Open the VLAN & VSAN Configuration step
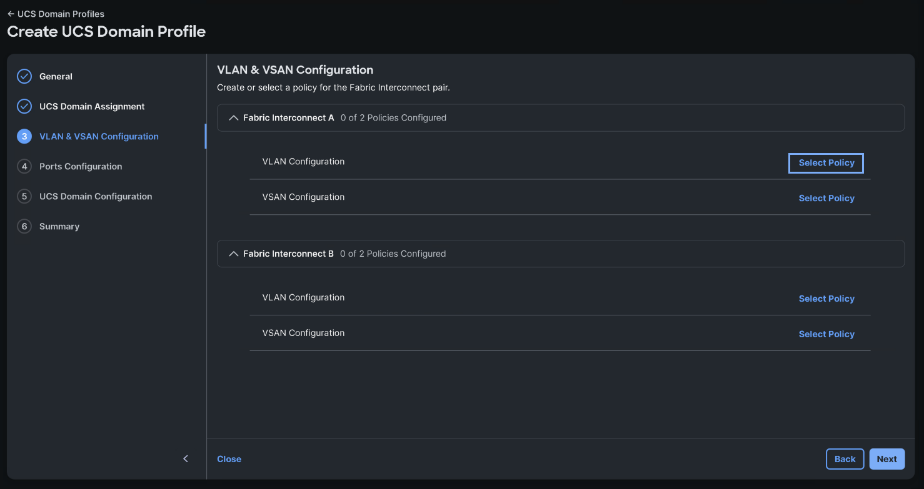Viewport: 924px width, 489px height. (x=99, y=137)
